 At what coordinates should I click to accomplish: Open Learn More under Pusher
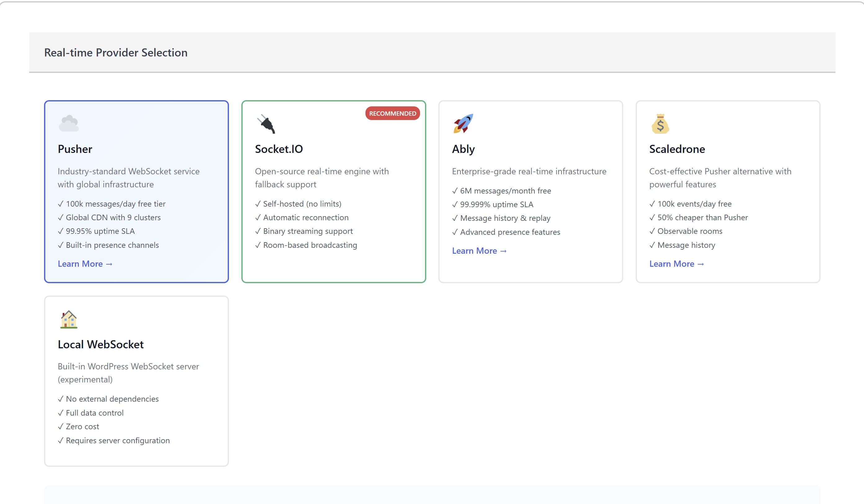pyautogui.click(x=81, y=264)
